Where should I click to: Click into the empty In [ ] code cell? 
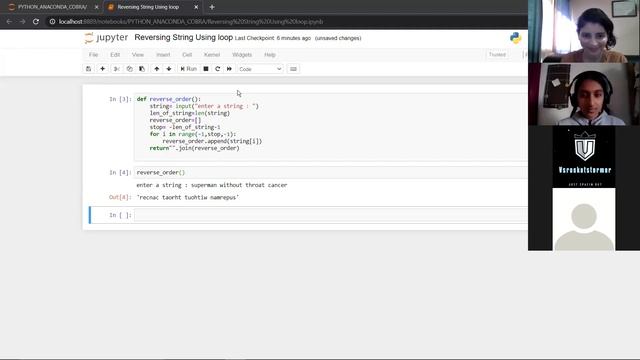[331, 215]
